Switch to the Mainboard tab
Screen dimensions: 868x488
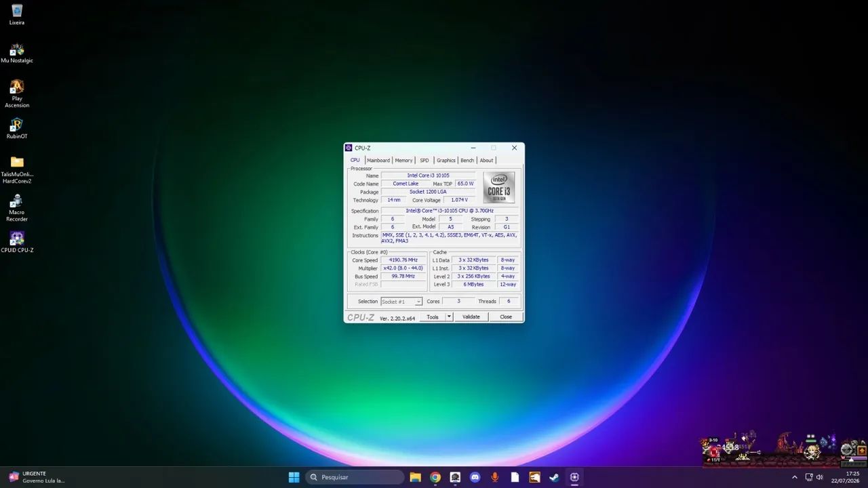tap(378, 161)
